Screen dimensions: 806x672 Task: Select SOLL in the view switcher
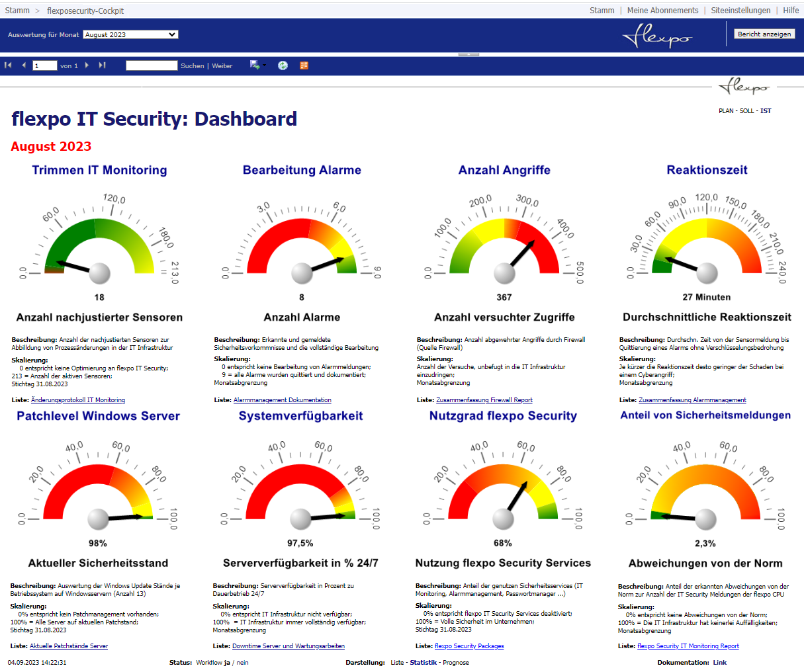click(746, 111)
